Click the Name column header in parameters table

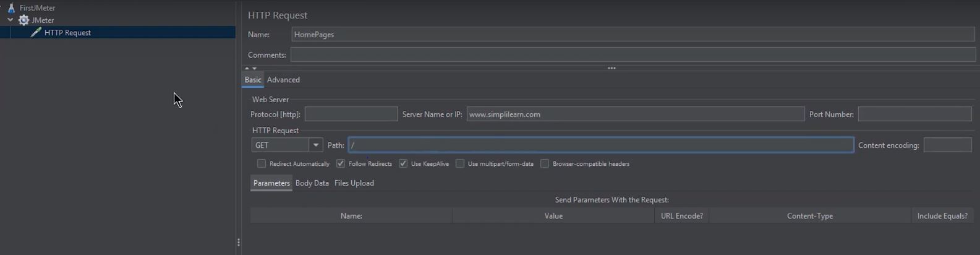point(351,216)
